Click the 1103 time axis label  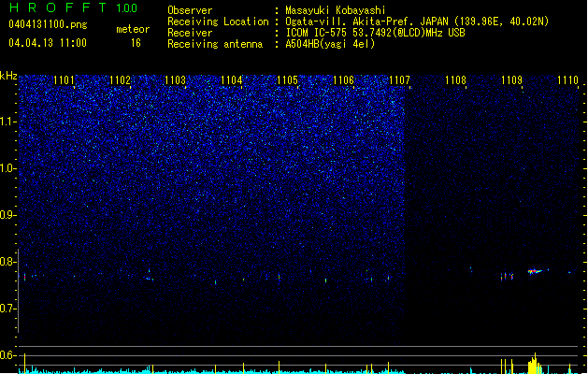coord(175,80)
